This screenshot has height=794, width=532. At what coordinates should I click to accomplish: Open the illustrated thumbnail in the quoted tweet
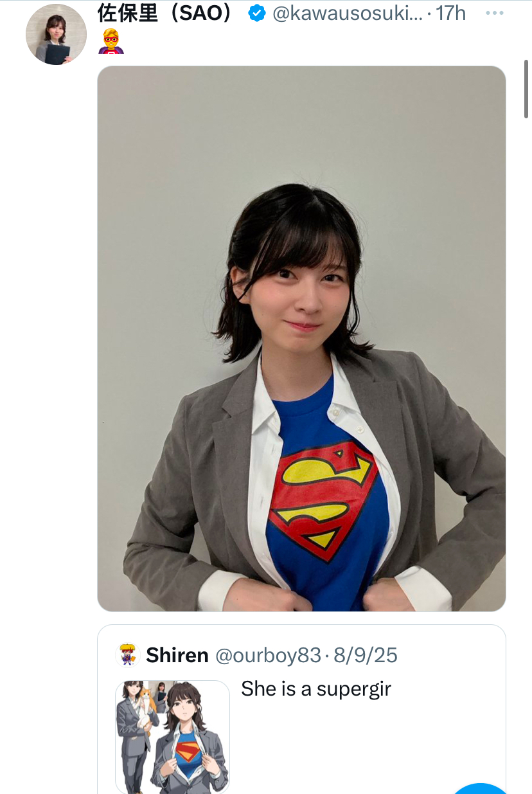173,737
